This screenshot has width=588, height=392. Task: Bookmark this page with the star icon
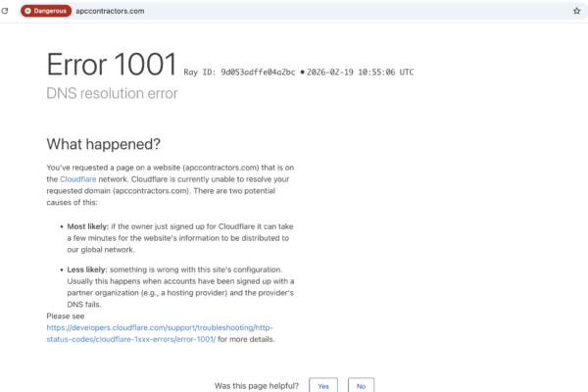(x=576, y=11)
